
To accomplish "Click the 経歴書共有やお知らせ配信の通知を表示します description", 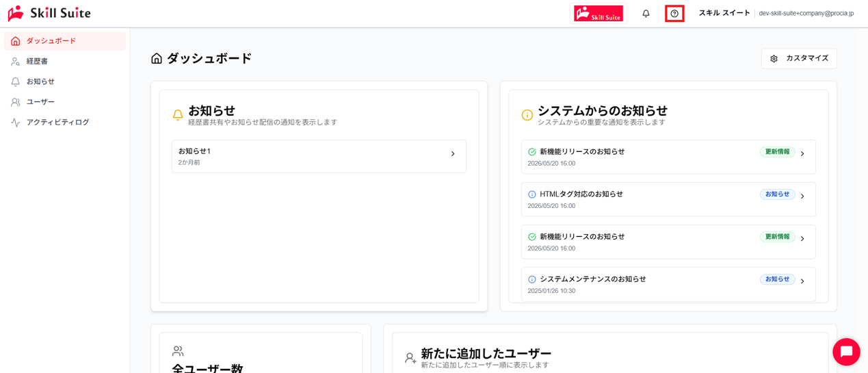I will pyautogui.click(x=263, y=123).
